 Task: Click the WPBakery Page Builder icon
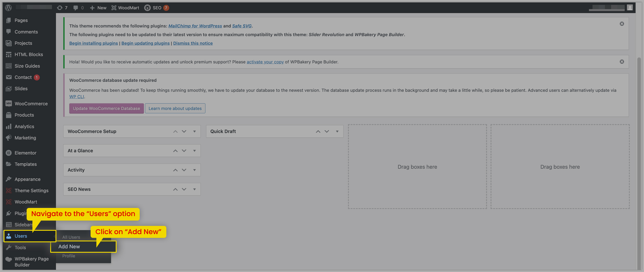click(9, 259)
